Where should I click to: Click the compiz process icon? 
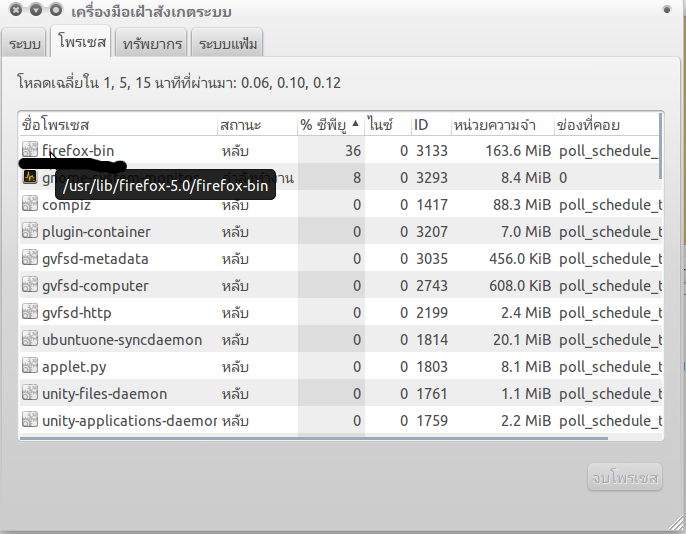30,203
